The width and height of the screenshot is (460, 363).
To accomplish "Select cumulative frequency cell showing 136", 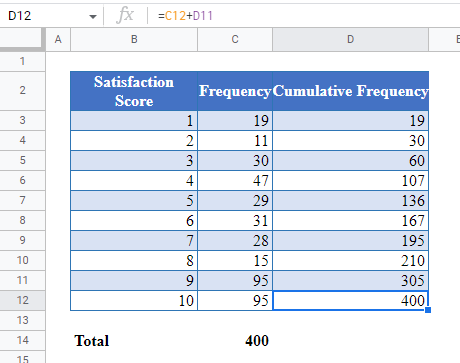I will [x=350, y=200].
